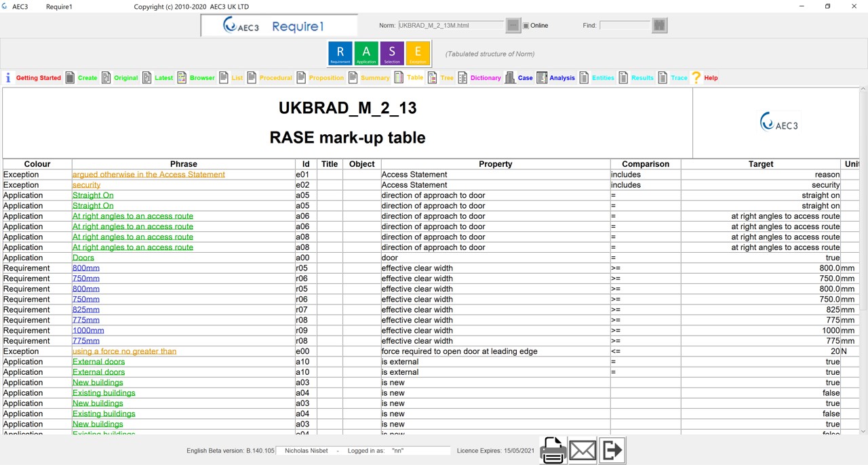Click the Analysis page icon
This screenshot has height=465, width=868.
542,78
